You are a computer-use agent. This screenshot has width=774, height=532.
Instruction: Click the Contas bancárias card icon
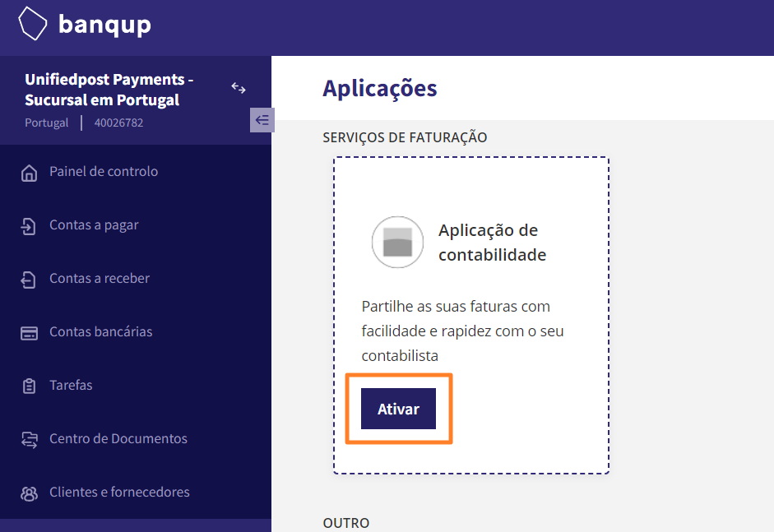29,333
